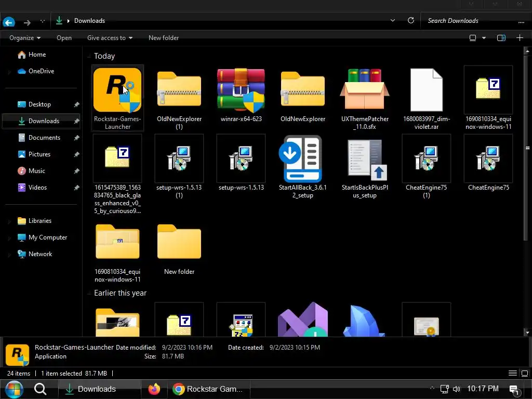
Task: Expand the OneDrive tree node
Action: [9, 71]
